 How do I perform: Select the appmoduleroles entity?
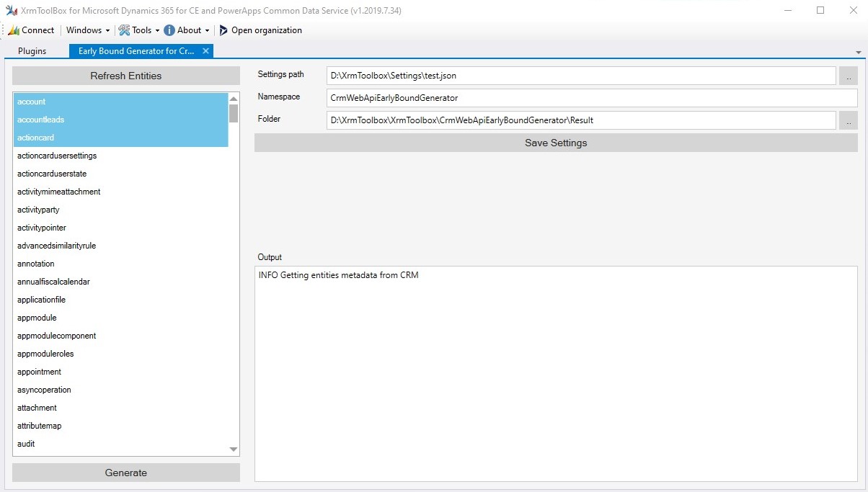tap(121, 354)
